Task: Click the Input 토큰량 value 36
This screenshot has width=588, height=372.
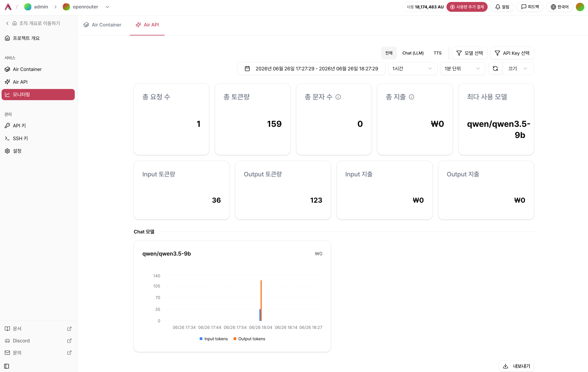Action: tap(216, 200)
